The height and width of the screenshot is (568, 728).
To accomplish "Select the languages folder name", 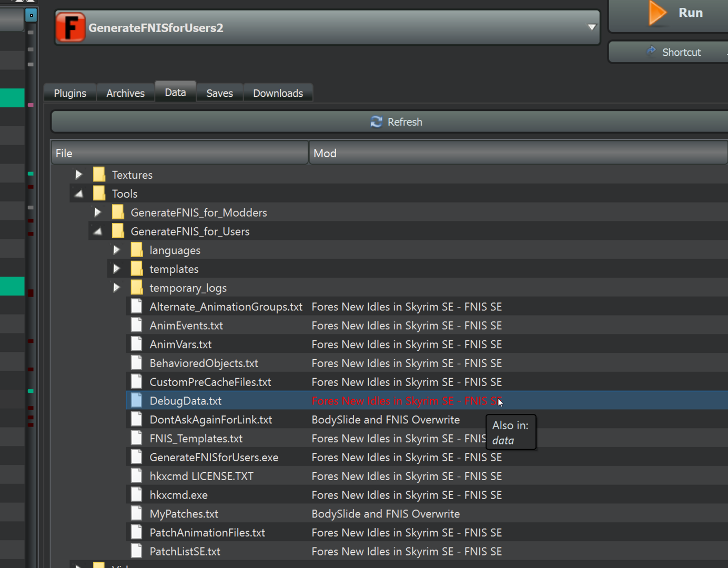I will point(175,250).
